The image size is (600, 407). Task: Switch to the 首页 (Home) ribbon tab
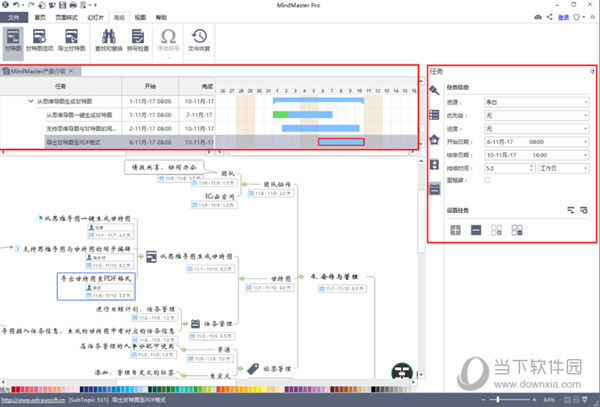pos(40,17)
